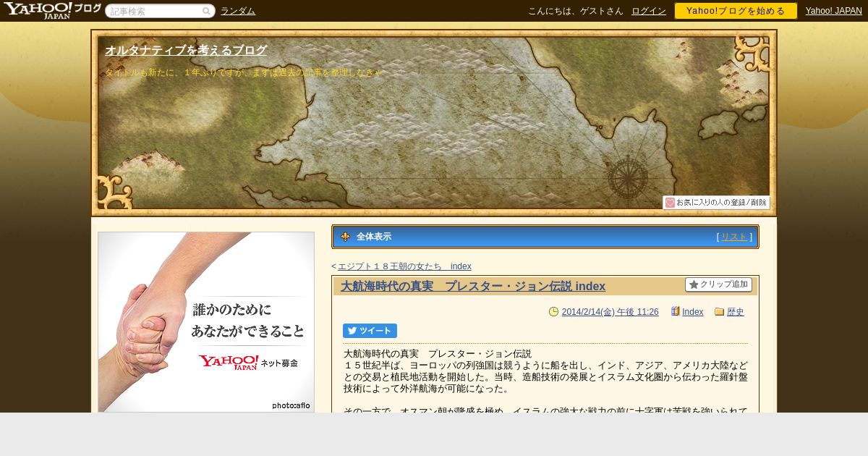The height and width of the screenshot is (456, 868).
Task: Click the post date 2014/2/14(金) 午後 11:26
Action: pos(610,312)
